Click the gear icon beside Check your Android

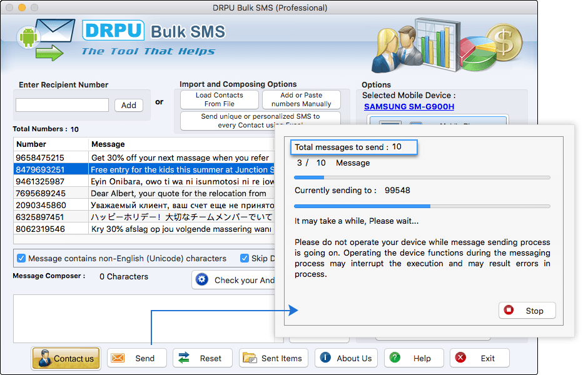pos(202,279)
